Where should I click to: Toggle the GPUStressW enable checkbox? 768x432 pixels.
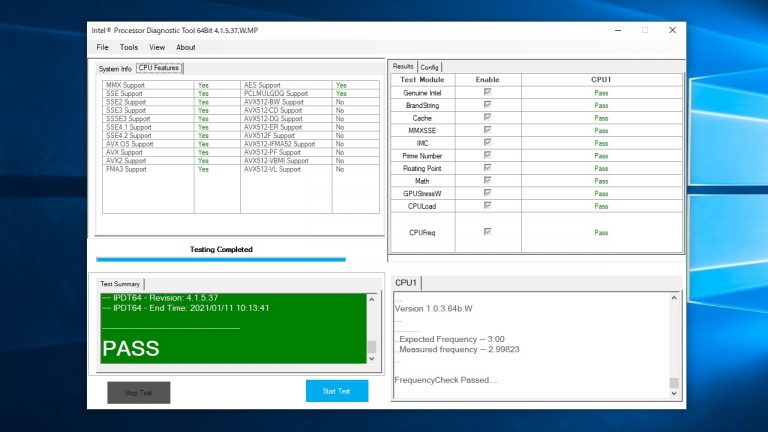point(487,193)
